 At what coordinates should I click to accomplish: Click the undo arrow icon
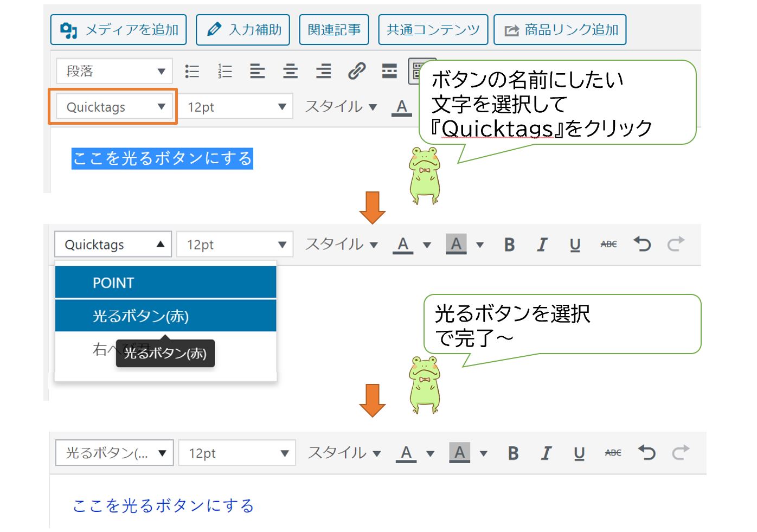coord(643,244)
